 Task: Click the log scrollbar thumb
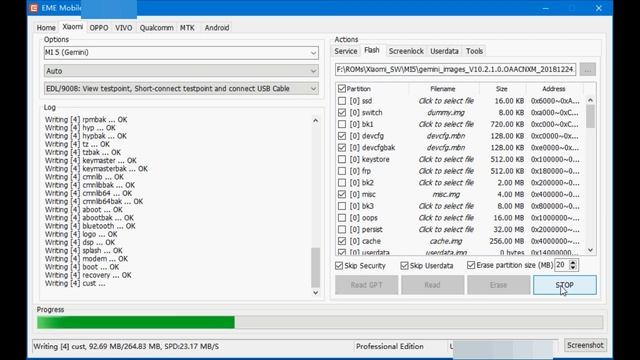pos(315,267)
